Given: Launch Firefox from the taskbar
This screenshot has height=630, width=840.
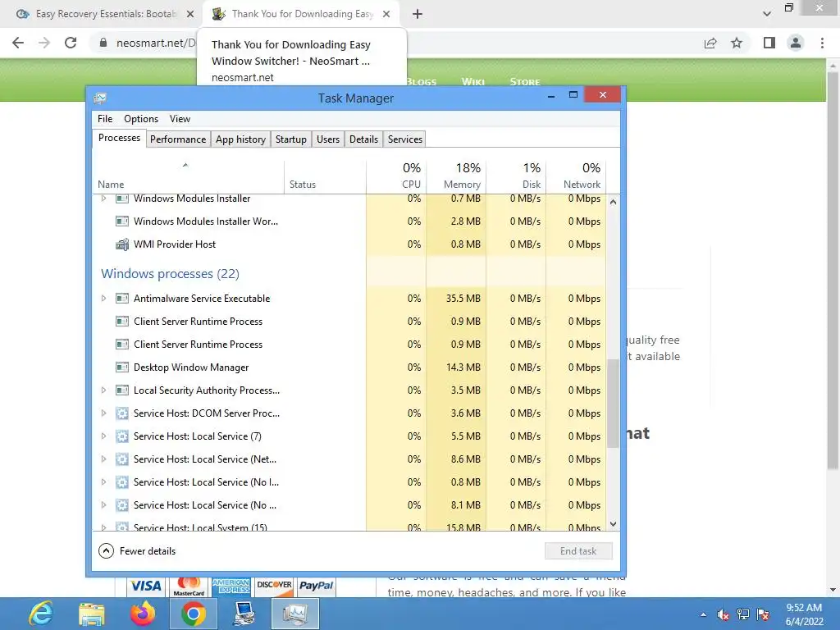Looking at the screenshot, I should click(143, 614).
